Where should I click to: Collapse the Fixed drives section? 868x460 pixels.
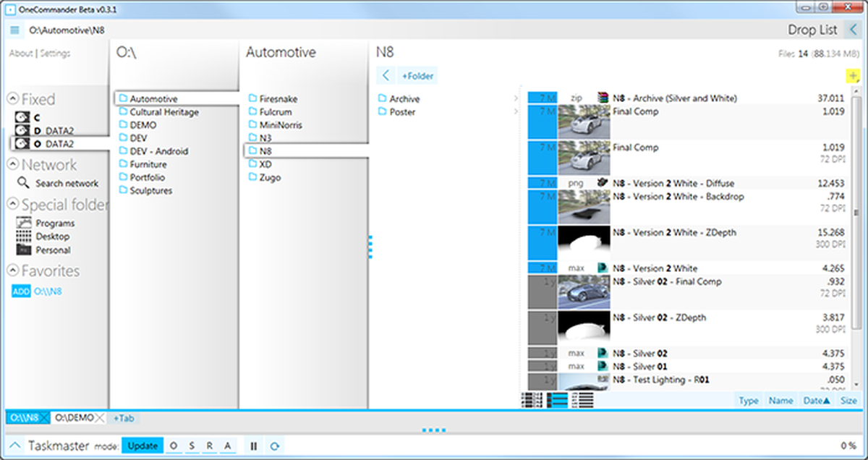point(12,99)
